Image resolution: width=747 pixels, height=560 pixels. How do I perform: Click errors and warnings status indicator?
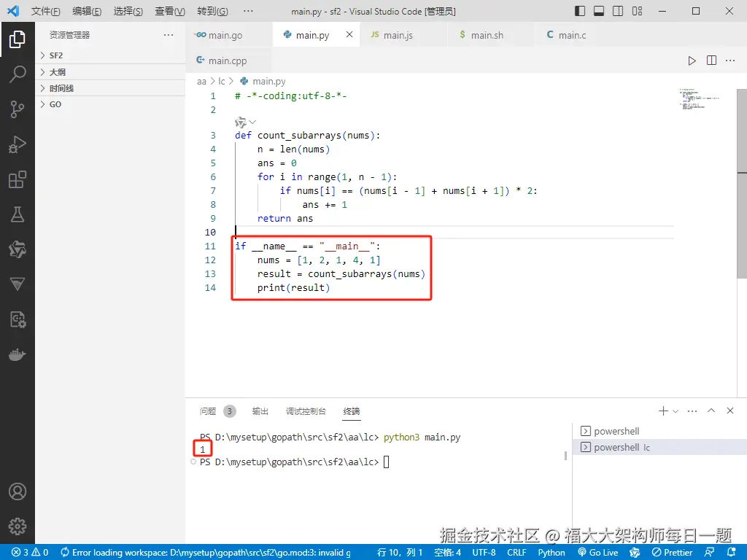point(29,553)
